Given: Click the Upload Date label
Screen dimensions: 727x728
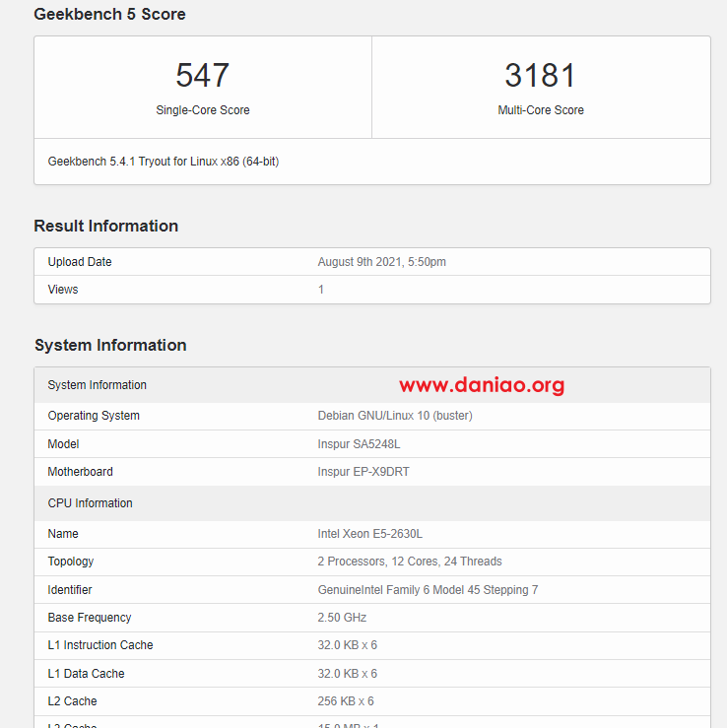Looking at the screenshot, I should coord(80,262).
